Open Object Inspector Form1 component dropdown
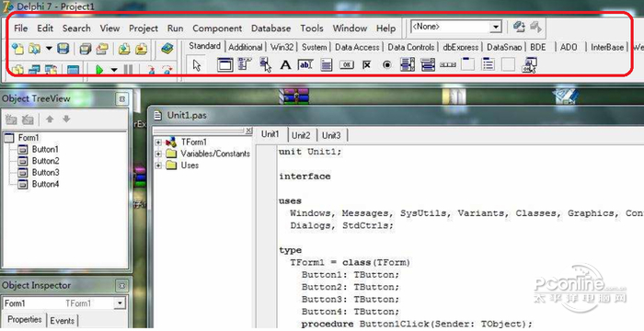644x331 pixels. pyautogui.click(x=120, y=303)
